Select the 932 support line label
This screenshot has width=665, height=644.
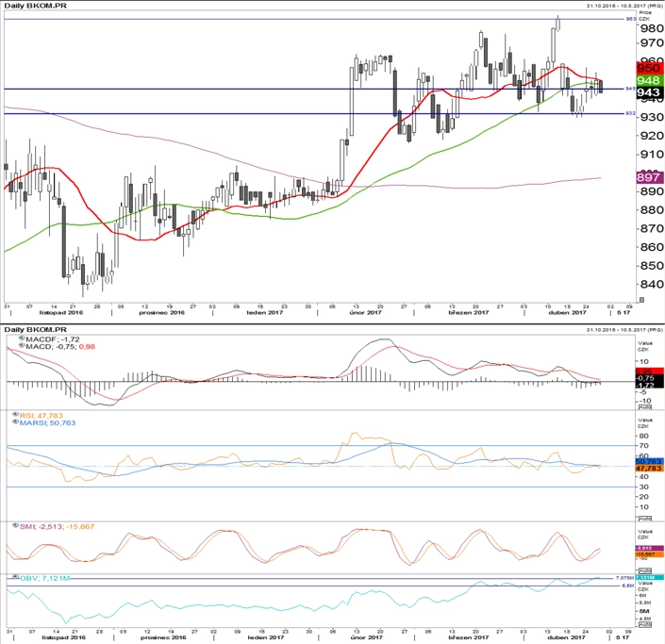tap(631, 113)
